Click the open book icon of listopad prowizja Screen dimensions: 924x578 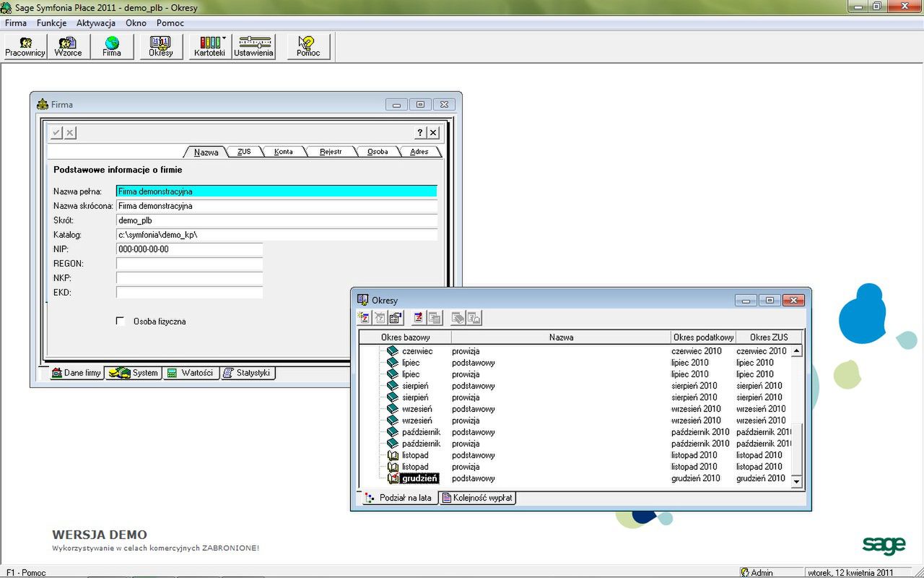(393, 467)
